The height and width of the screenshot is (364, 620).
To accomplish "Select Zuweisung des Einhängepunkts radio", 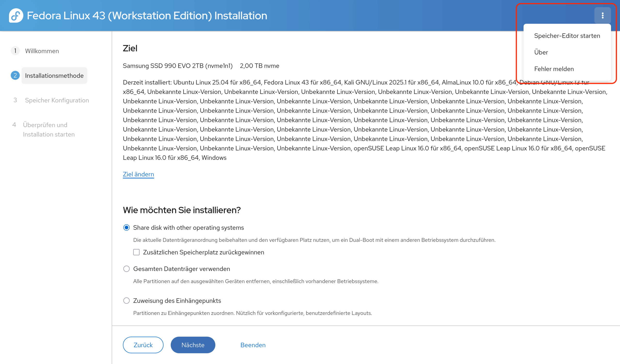I will pyautogui.click(x=126, y=301).
